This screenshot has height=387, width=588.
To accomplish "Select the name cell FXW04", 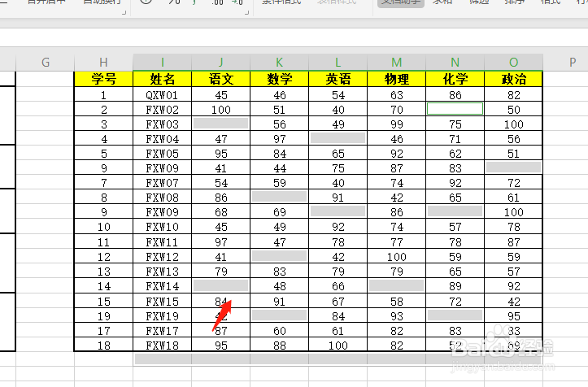I will (163, 139).
